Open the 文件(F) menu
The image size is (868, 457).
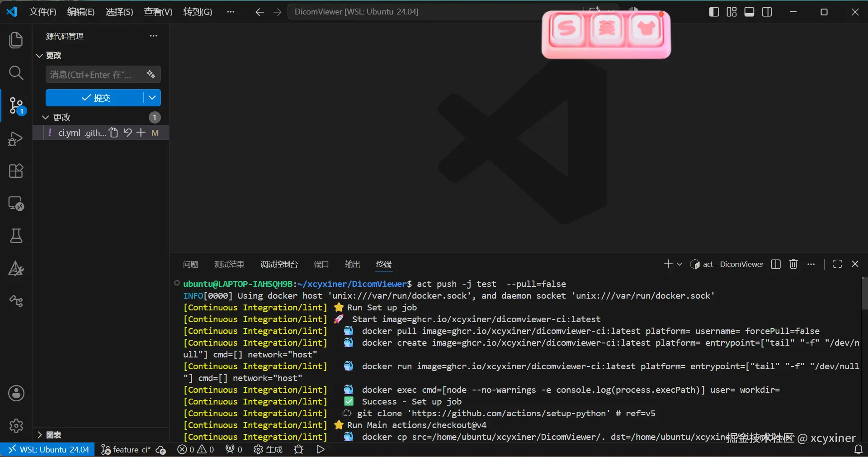click(42, 12)
